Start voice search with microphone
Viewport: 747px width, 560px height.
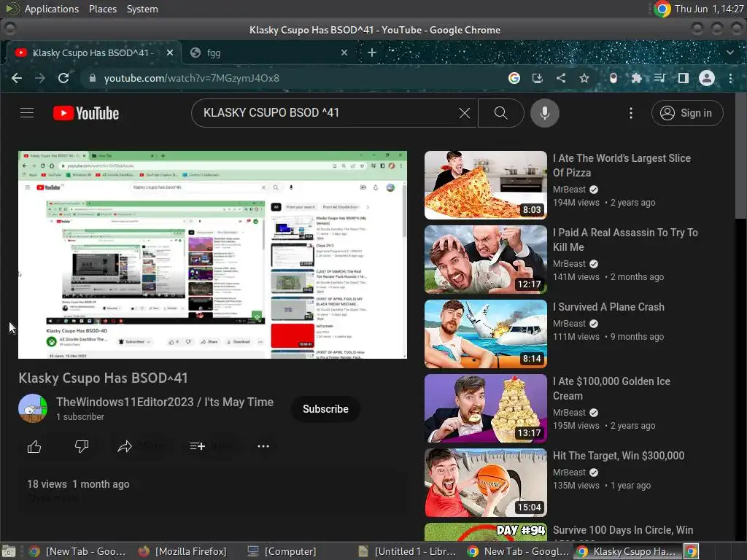pyautogui.click(x=544, y=113)
